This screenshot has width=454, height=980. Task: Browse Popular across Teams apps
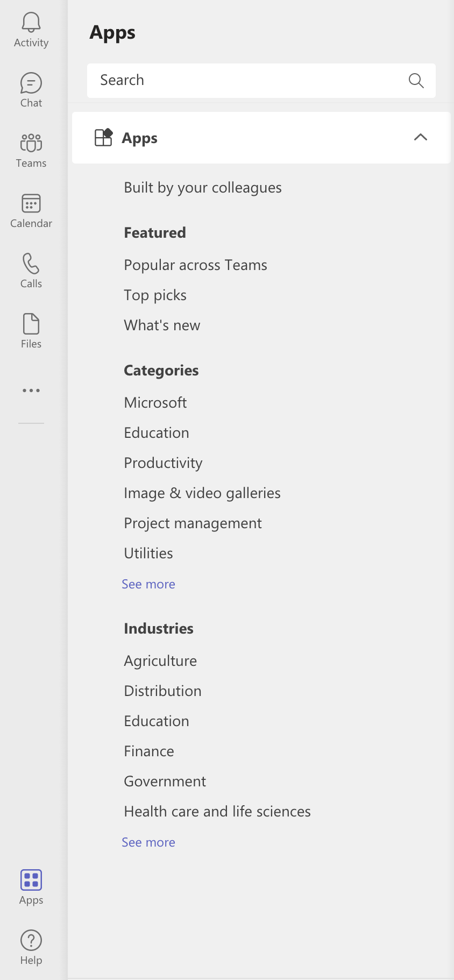tap(195, 265)
